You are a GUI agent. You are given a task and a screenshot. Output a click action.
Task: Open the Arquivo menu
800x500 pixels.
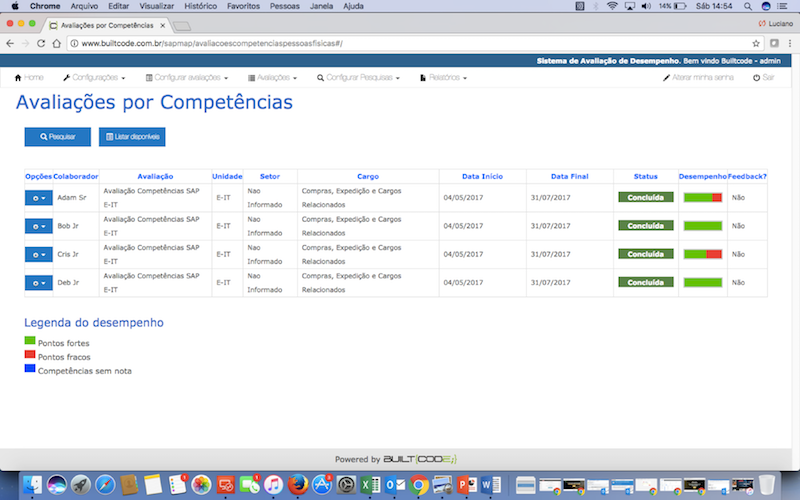pos(84,6)
